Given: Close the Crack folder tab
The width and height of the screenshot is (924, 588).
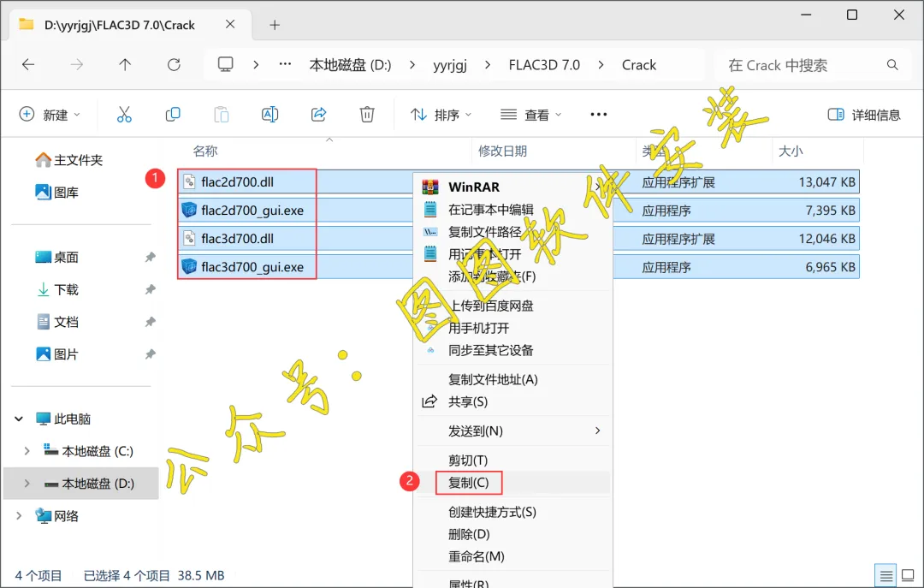Looking at the screenshot, I should coord(230,24).
